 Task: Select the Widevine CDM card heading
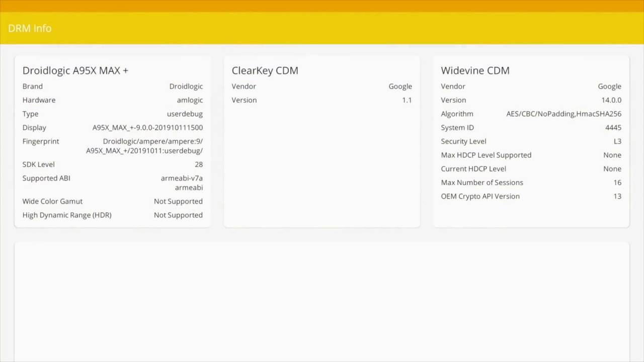click(475, 70)
